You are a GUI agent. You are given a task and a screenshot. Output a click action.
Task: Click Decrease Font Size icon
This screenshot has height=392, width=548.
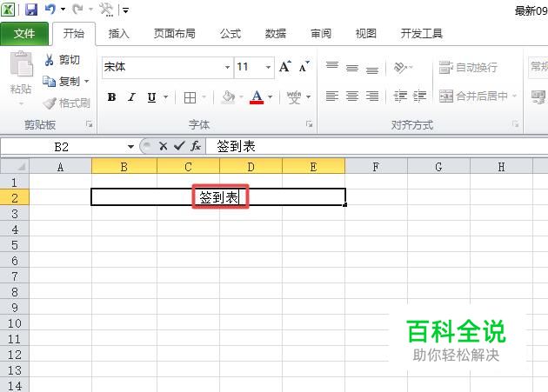pyautogui.click(x=304, y=66)
